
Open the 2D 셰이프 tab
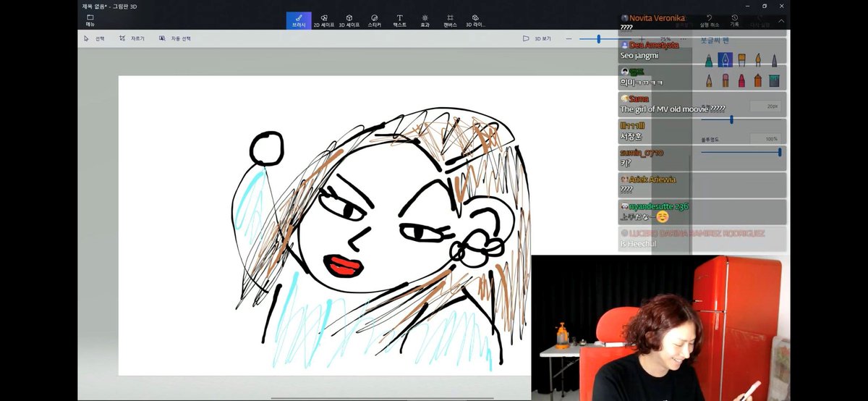[x=324, y=20]
